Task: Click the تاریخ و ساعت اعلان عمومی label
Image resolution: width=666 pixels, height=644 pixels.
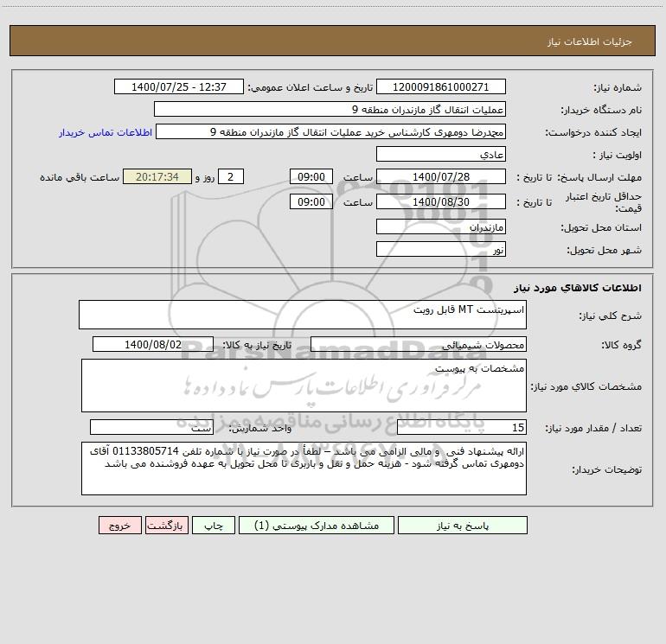Action: pyautogui.click(x=311, y=87)
